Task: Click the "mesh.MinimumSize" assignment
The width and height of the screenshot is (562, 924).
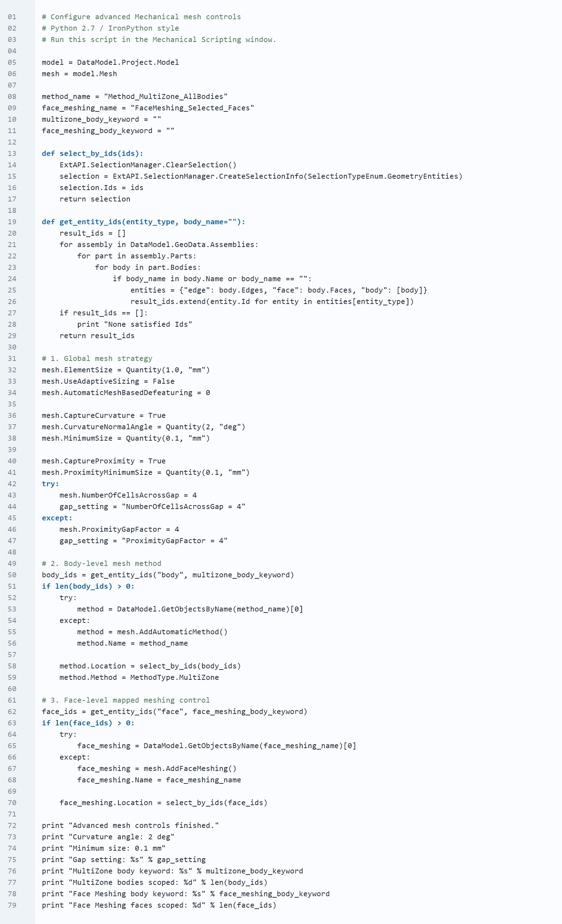Action: coord(126,439)
